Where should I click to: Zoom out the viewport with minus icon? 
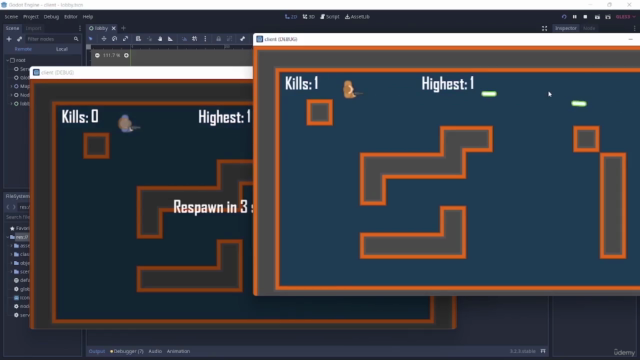(x=97, y=55)
